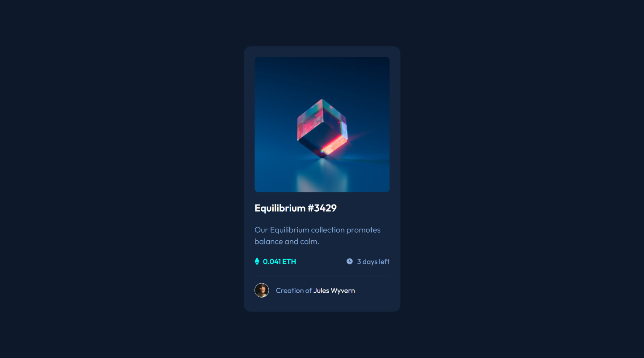Click the divider line above the creator
The height and width of the screenshot is (358, 644).
point(322,276)
